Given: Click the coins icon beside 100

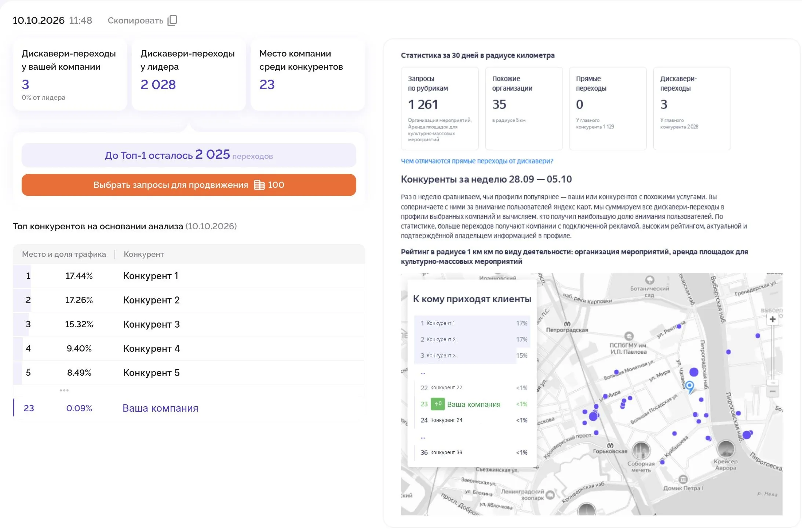Looking at the screenshot, I should click(x=259, y=185).
